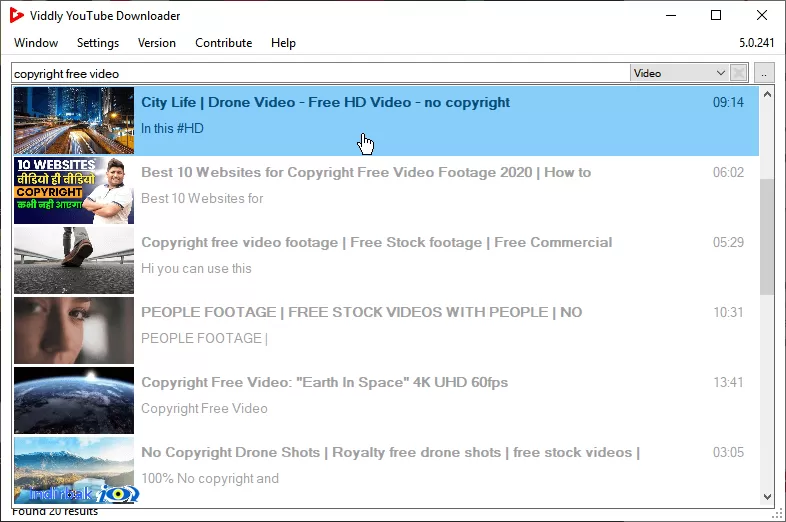Click the search field containing 'copyright free video'

pyautogui.click(x=321, y=74)
